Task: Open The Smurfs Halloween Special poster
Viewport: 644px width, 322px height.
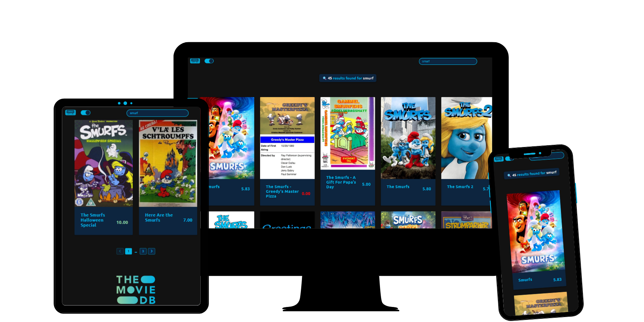Action: pos(103,164)
